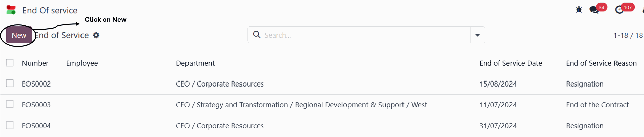The width and height of the screenshot is (644, 137).
Task: Sort by the Number column header
Action: [x=35, y=63]
